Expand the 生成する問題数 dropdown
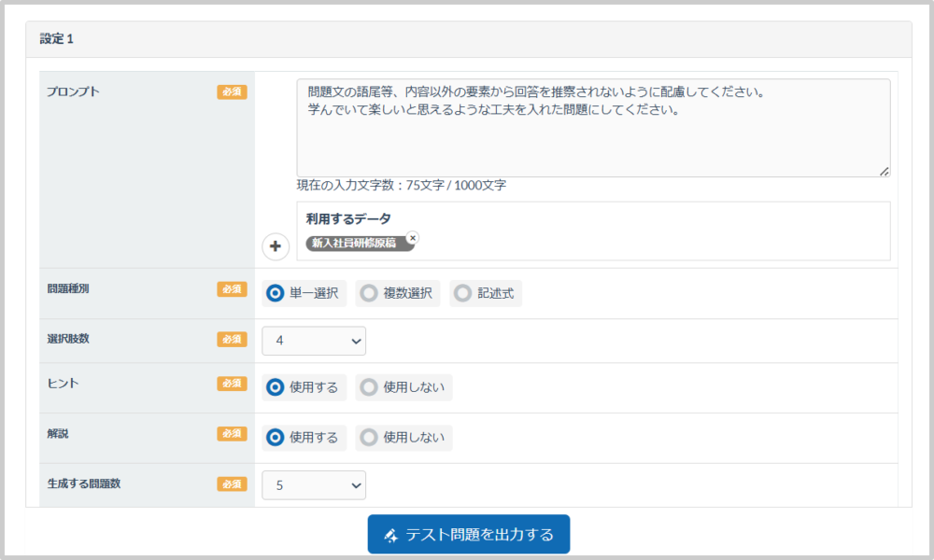 tap(314, 485)
